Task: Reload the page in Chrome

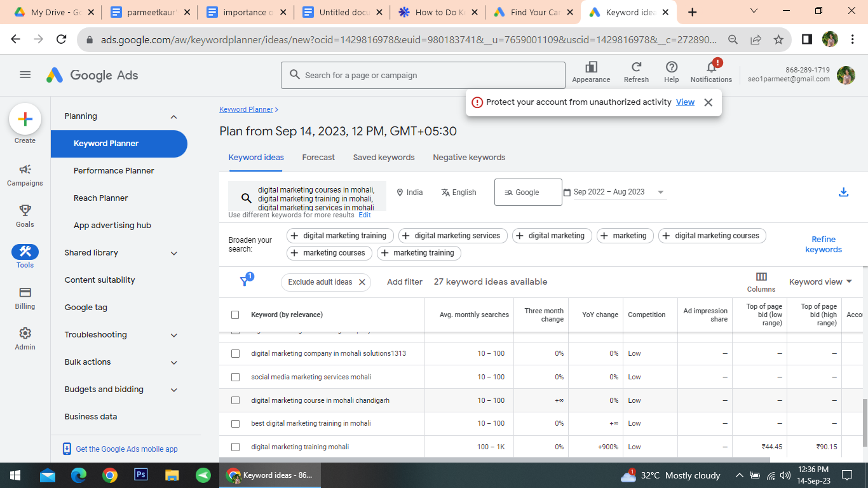Action: [x=62, y=39]
